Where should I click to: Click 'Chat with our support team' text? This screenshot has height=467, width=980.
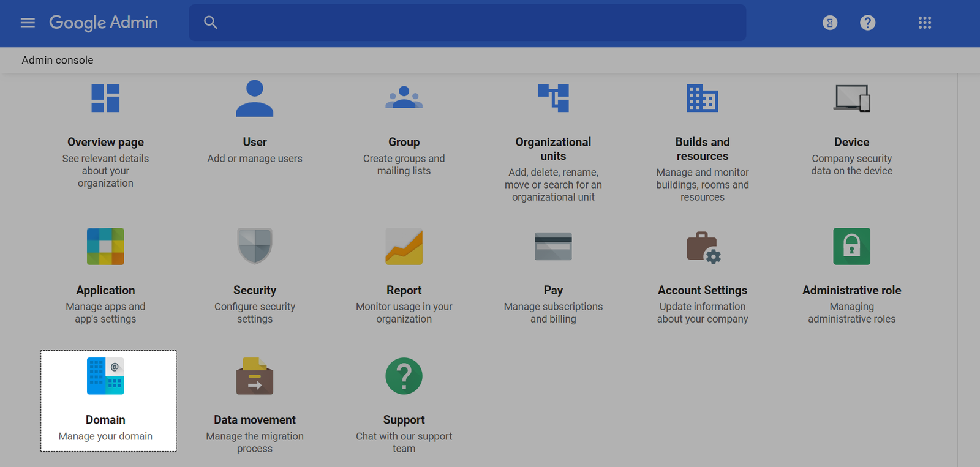404,443
